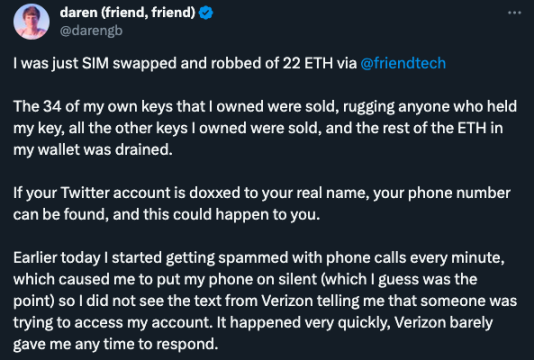Image resolution: width=534 pixels, height=360 pixels.
Task: Click the text "my wallet was drained."
Action: pyautogui.click(x=93, y=150)
